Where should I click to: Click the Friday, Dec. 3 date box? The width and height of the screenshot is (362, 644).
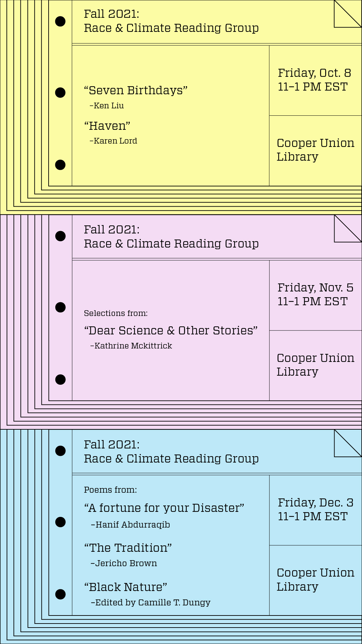(x=315, y=509)
